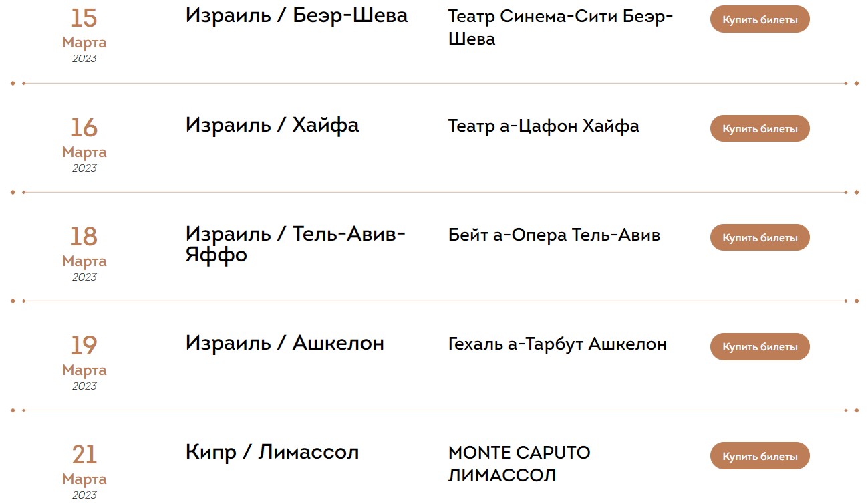Viewport: 868px width, 504px height.
Task: Buy tickets for the Haifa show
Action: pyautogui.click(x=759, y=128)
